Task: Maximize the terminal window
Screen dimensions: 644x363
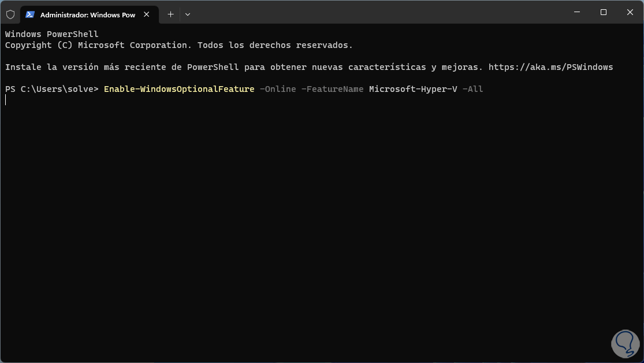Action: [x=603, y=12]
